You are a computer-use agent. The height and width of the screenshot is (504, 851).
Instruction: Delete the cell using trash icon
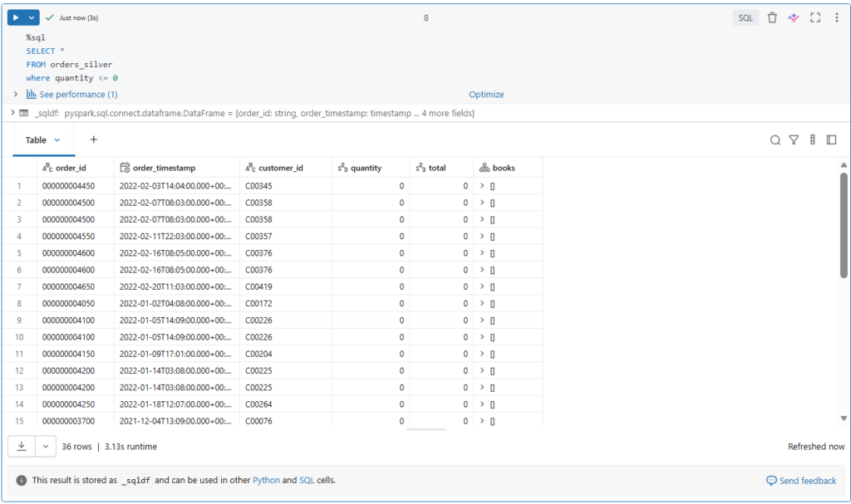(772, 17)
